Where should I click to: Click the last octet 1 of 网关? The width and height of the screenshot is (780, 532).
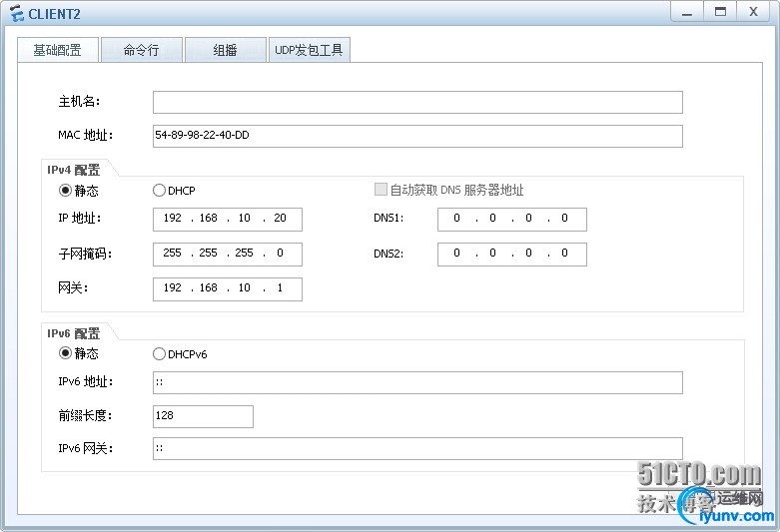tap(280, 287)
